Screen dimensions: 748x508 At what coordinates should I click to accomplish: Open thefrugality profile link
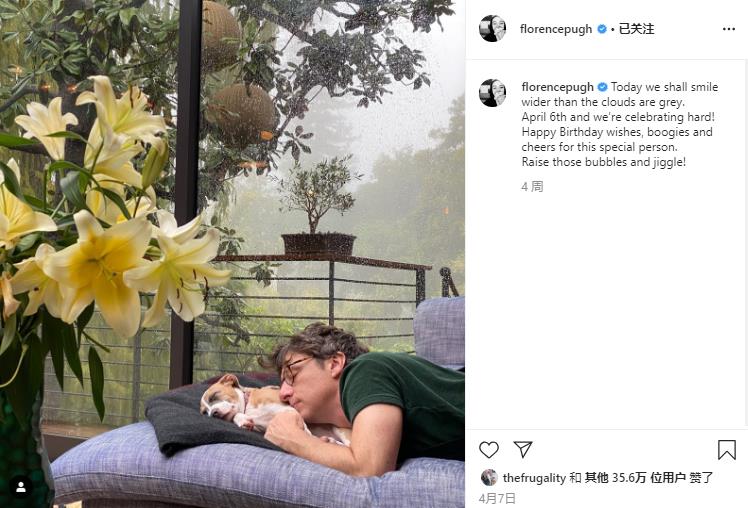[534, 478]
